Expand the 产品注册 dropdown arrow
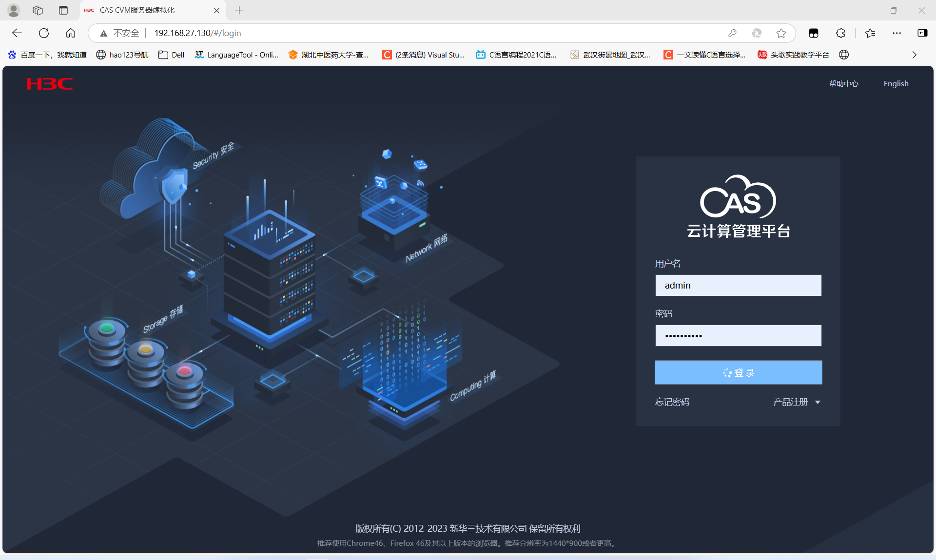 click(x=818, y=403)
